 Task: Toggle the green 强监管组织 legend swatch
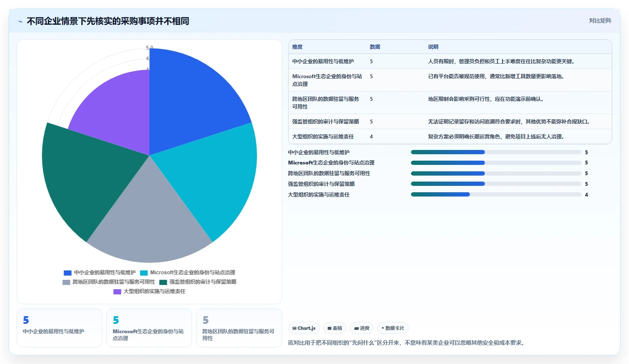(x=163, y=282)
